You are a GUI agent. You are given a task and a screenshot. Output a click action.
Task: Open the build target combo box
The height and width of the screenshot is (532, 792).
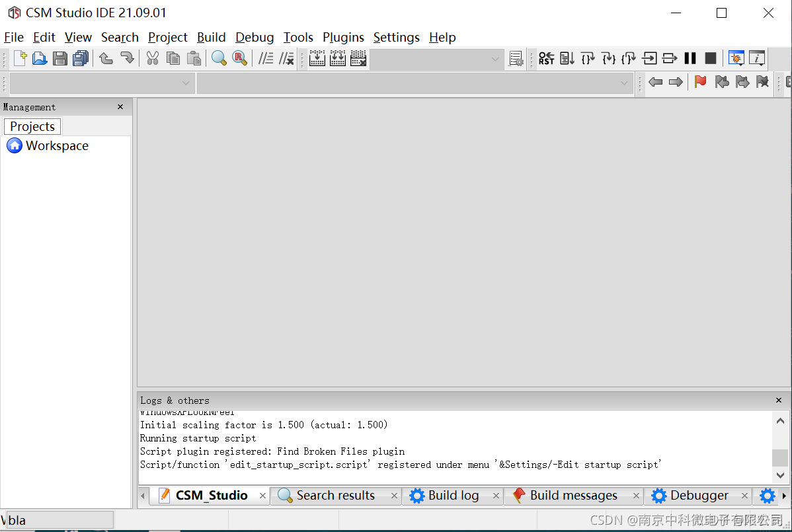(x=436, y=58)
